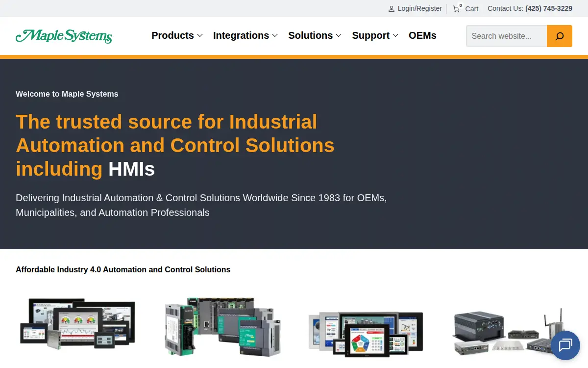
Task: Click the 'Welcome to Maple Systems' text
Action: (67, 94)
